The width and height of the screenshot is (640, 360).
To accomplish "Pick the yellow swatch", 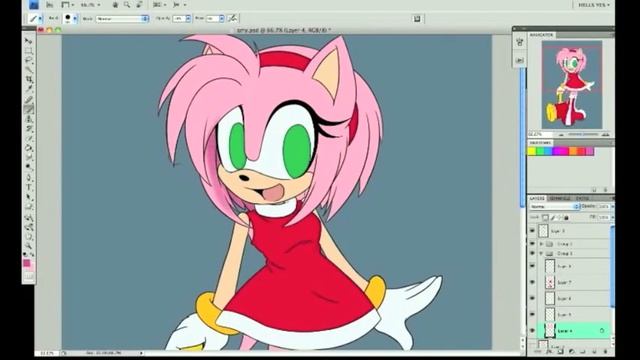I will click(531, 151).
